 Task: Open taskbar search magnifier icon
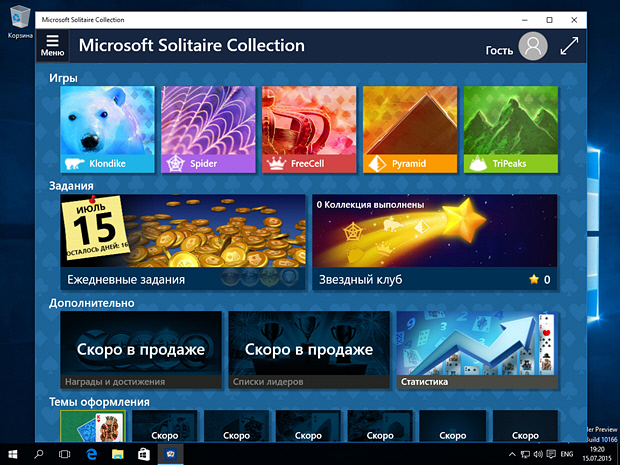point(39,454)
